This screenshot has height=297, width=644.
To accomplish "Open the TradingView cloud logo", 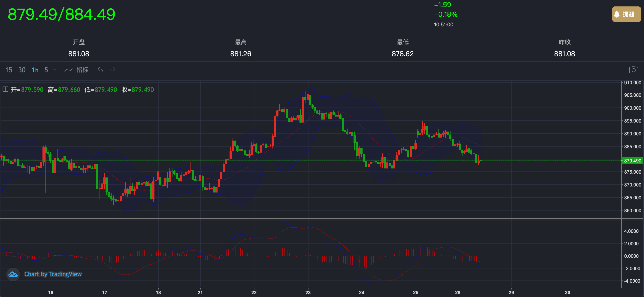I will pyautogui.click(x=13, y=274).
